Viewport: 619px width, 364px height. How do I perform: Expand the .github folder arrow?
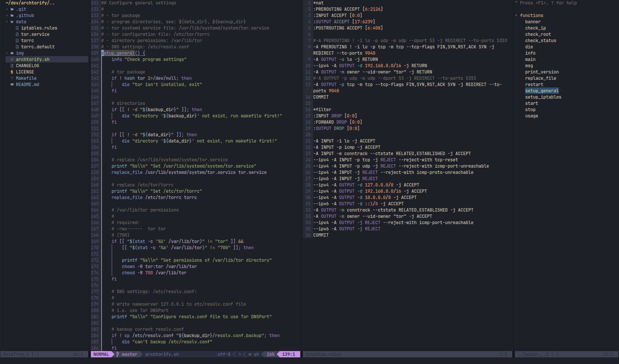7,16
